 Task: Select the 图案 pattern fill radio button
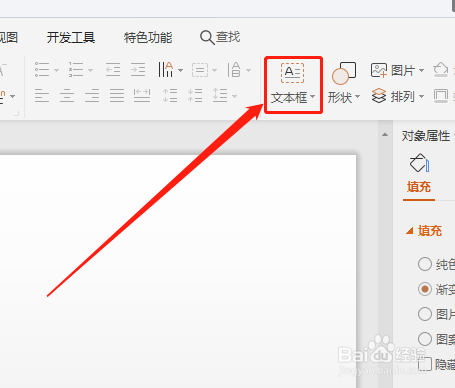425,339
